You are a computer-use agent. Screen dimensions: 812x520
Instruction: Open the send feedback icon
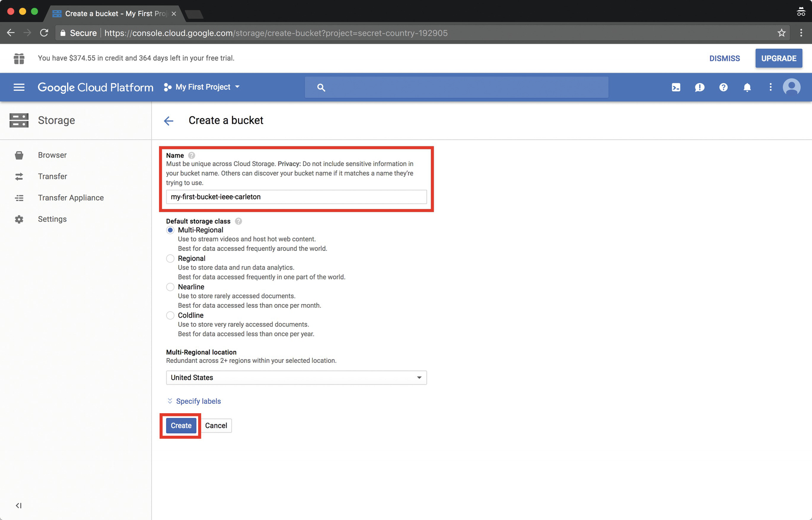(700, 87)
